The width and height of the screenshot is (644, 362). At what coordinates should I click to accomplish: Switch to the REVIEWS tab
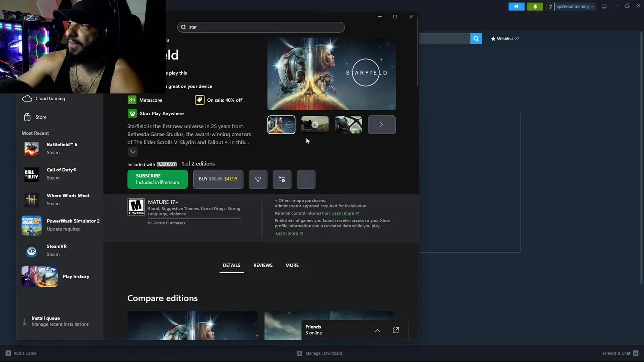click(x=263, y=265)
